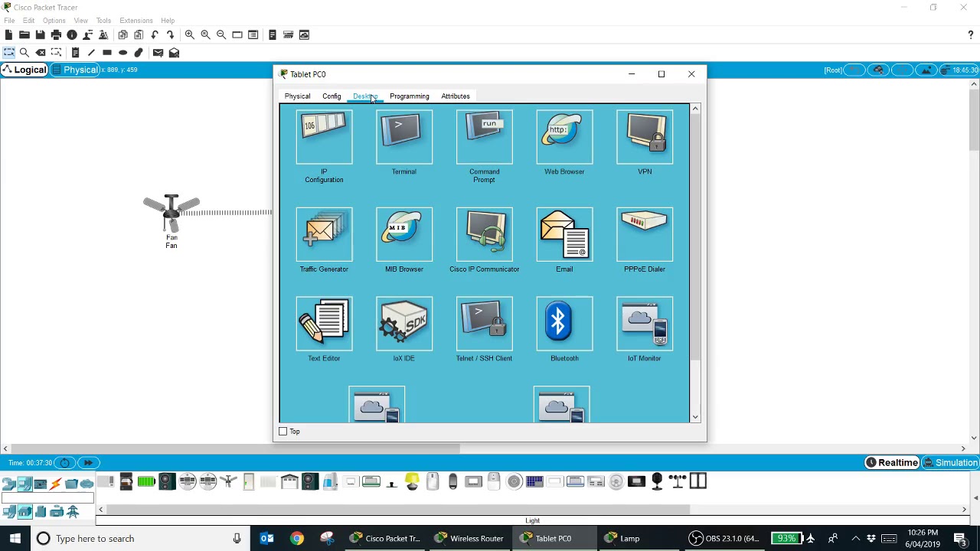This screenshot has height=551, width=980.
Task: Open the Config tab of Tablet PC0
Action: pyautogui.click(x=332, y=96)
